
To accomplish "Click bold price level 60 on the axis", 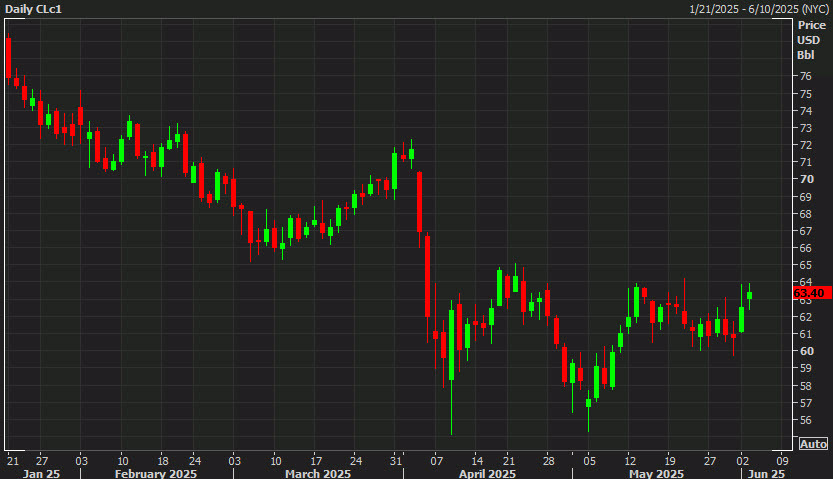I will 806,351.
